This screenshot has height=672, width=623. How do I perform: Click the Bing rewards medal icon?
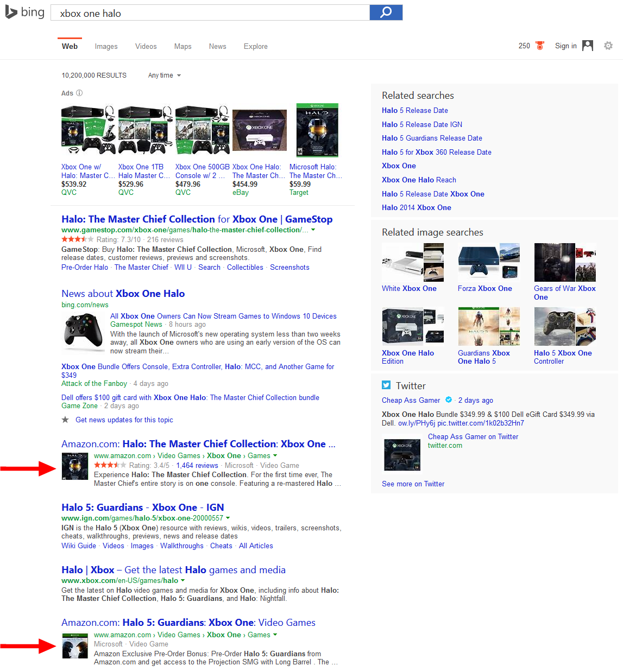coord(540,46)
